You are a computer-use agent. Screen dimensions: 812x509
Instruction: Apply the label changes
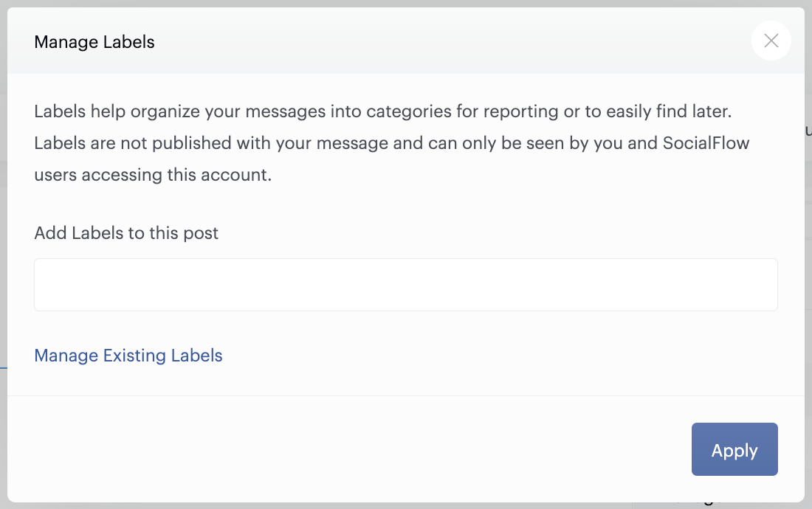(734, 449)
